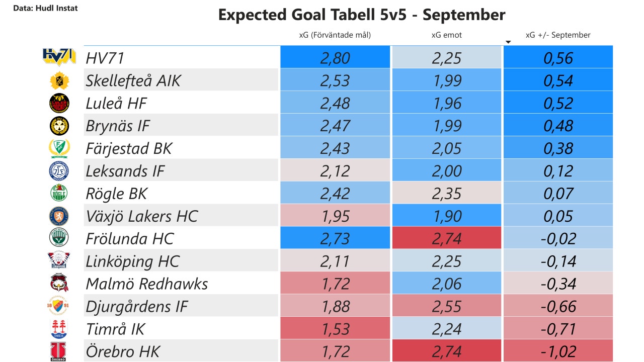Sort by the xG emot column header
This screenshot has width=644, height=362.
(446, 35)
